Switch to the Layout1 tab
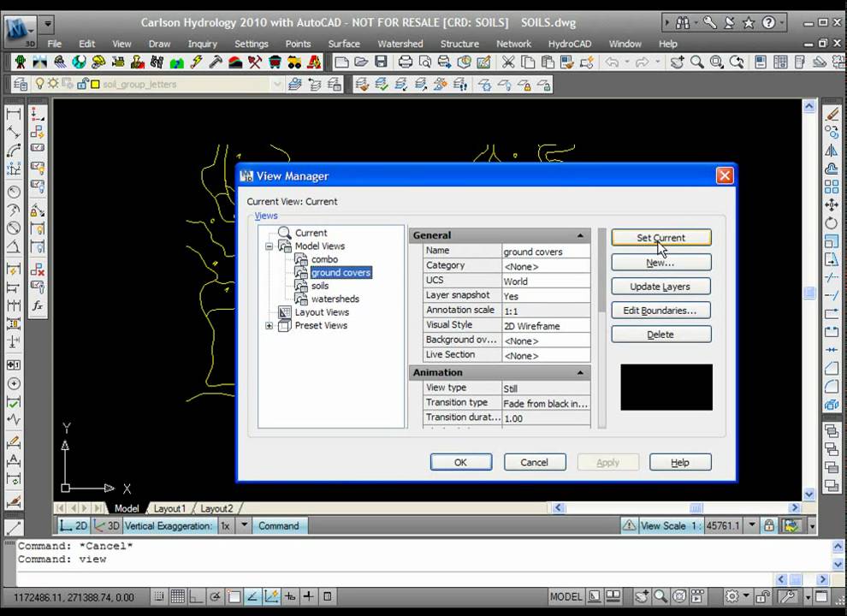The width and height of the screenshot is (847, 616). [169, 508]
